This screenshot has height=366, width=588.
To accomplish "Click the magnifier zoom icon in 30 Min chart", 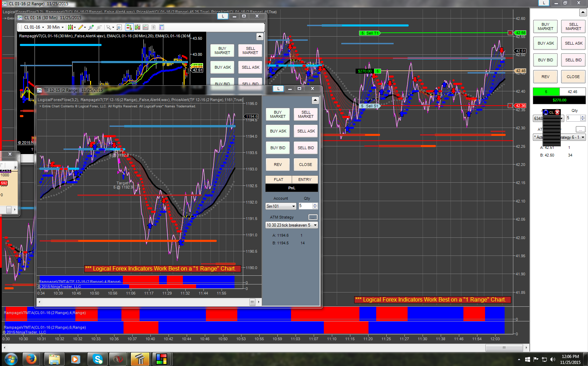I will (x=119, y=27).
